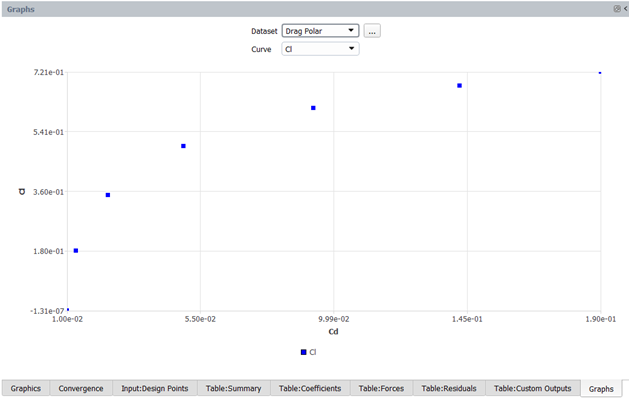Select the Graphs tab
This screenshot has width=629, height=399.
pyautogui.click(x=601, y=389)
